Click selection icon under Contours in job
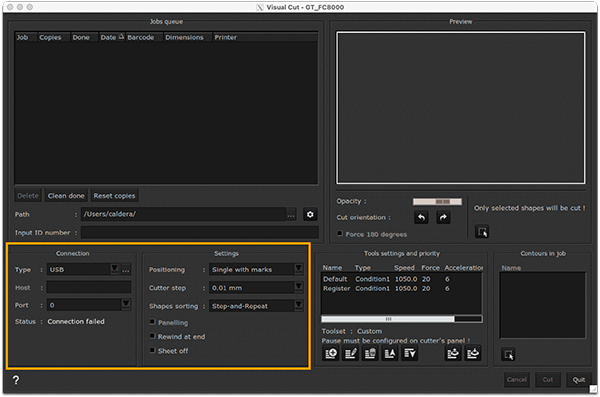The image size is (600, 397). 508,355
